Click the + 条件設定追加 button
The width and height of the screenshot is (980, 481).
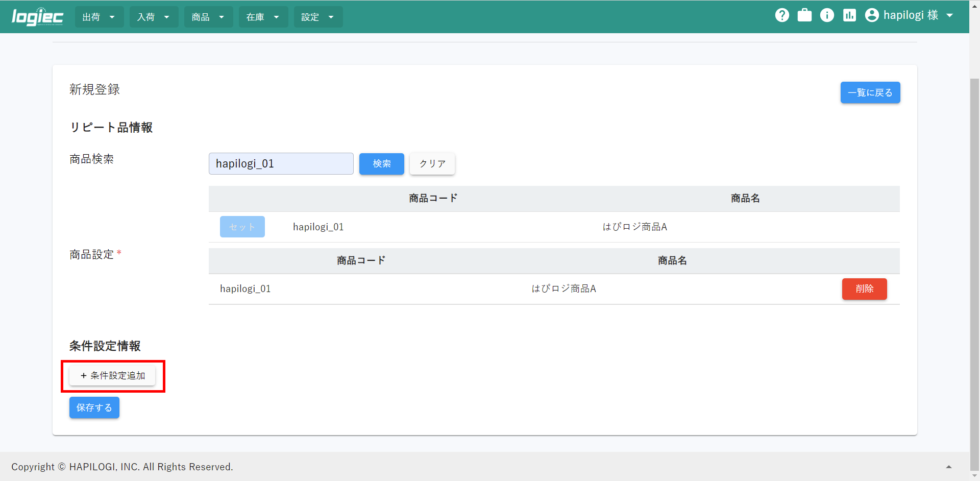click(112, 375)
